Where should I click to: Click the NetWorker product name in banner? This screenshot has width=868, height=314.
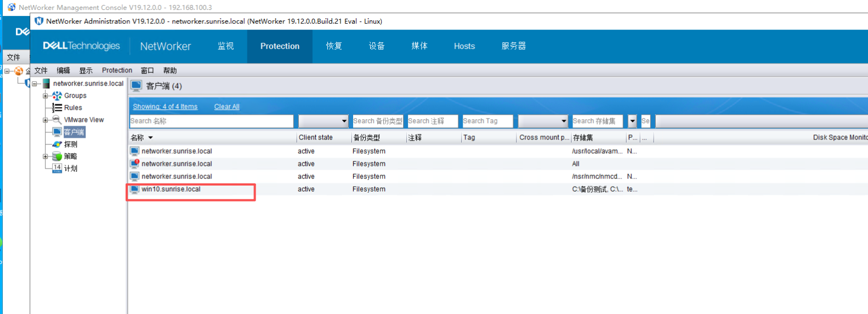[x=166, y=46]
